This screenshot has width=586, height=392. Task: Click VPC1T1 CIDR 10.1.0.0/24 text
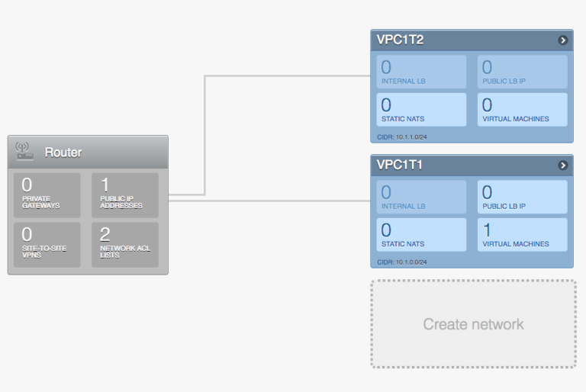pyautogui.click(x=402, y=262)
